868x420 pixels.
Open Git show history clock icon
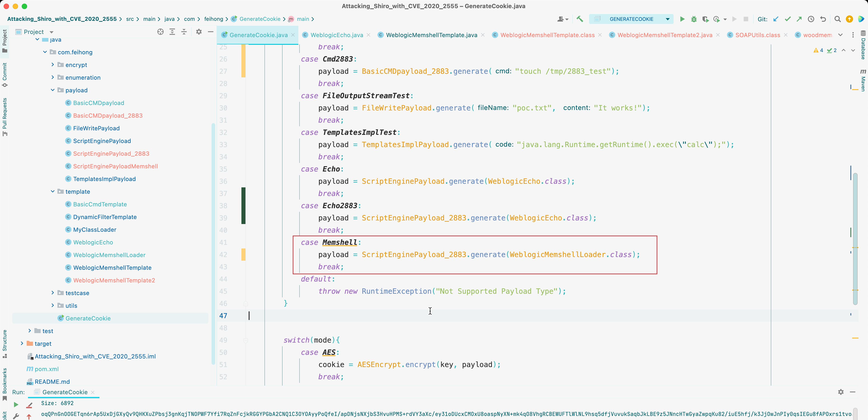pyautogui.click(x=811, y=19)
